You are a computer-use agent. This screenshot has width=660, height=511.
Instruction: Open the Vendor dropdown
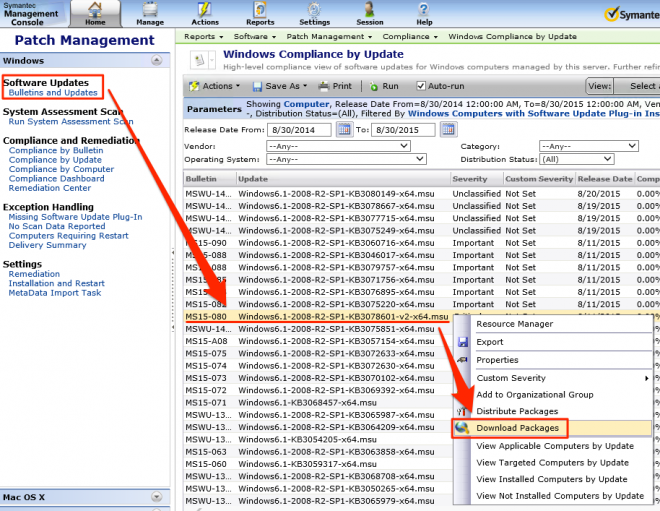pos(338,146)
